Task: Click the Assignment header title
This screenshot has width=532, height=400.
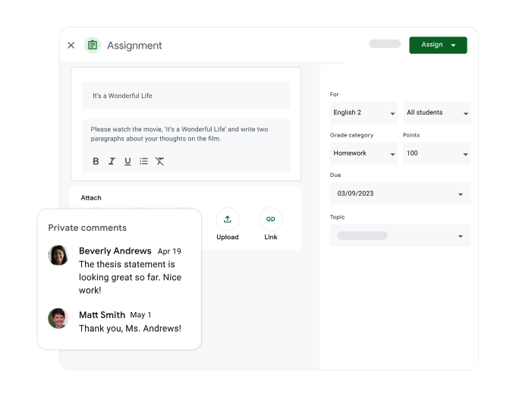Action: [x=134, y=46]
